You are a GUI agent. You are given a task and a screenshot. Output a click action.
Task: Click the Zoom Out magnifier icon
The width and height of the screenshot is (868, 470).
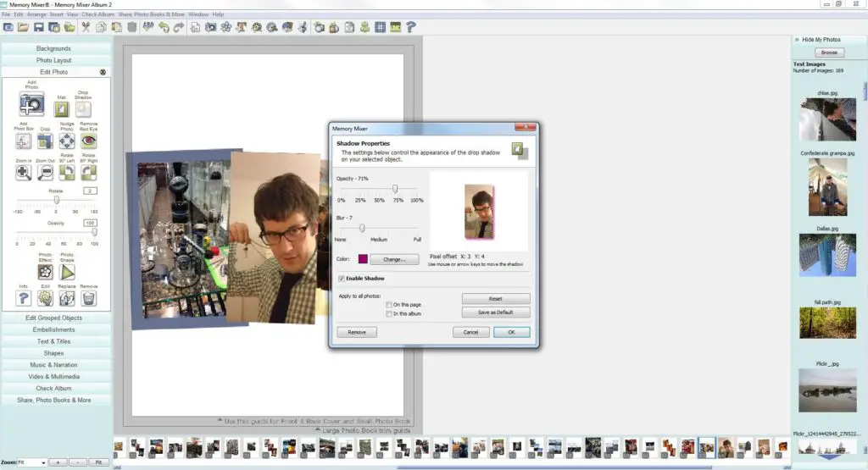[x=45, y=173]
